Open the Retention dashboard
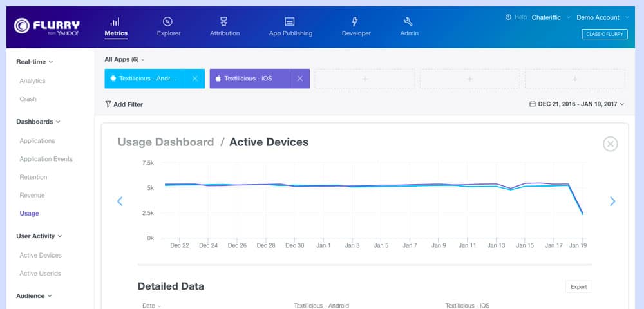This screenshot has height=309, width=644. (33, 177)
